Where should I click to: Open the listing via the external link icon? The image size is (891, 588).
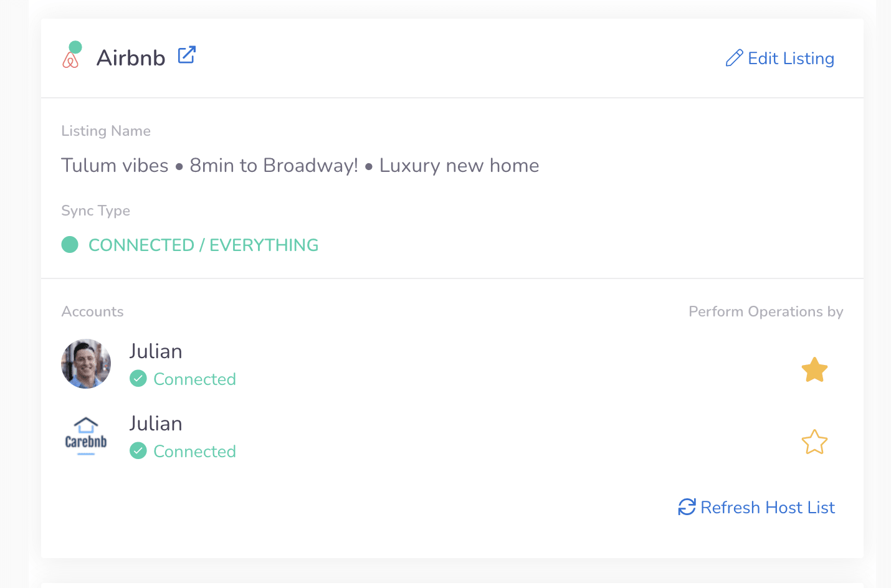pos(186,55)
